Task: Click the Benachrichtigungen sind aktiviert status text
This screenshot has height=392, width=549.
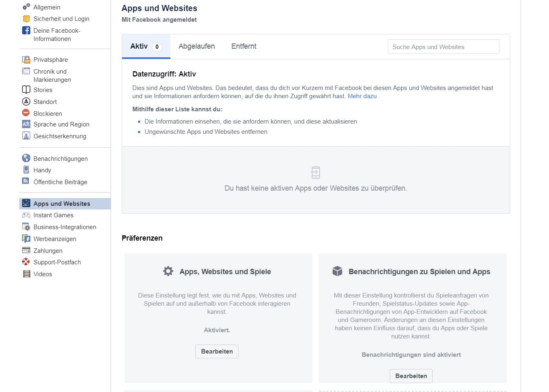Action: click(411, 355)
